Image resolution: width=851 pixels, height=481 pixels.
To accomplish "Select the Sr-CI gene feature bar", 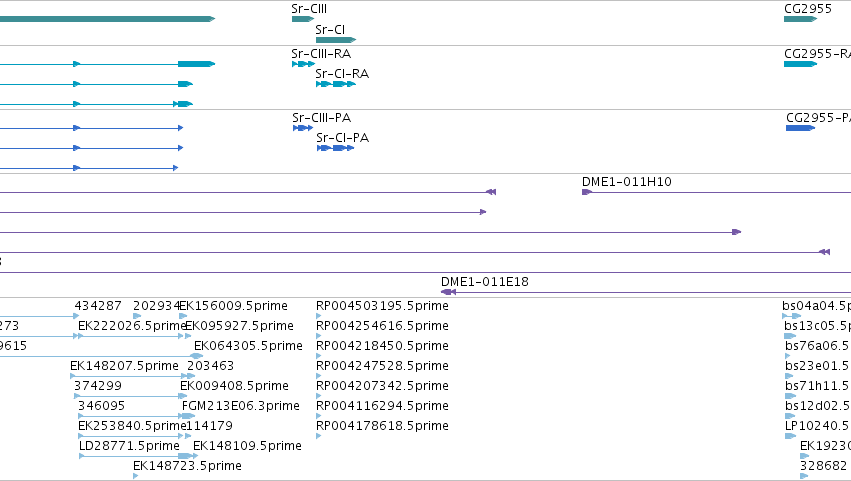I will click(x=336, y=40).
